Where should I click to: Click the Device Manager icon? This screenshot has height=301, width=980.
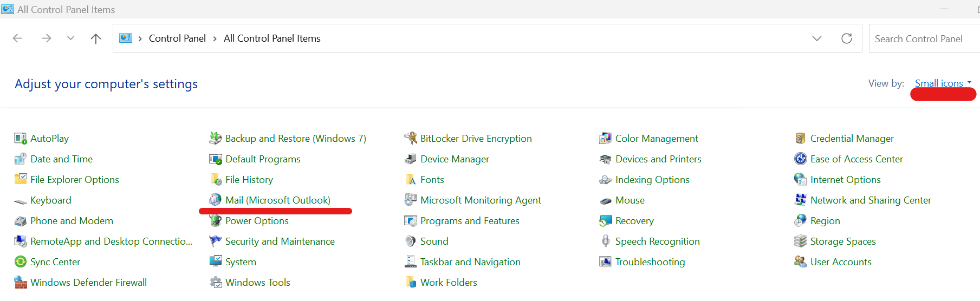(x=411, y=159)
